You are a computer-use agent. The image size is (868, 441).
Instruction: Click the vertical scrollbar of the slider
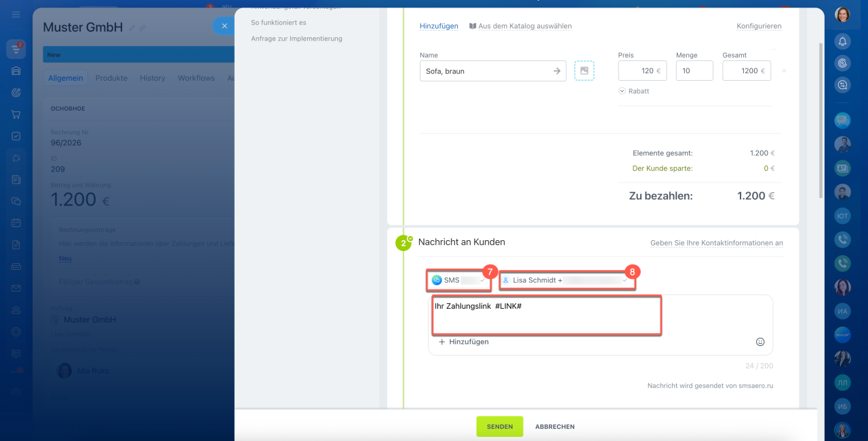pos(821,121)
